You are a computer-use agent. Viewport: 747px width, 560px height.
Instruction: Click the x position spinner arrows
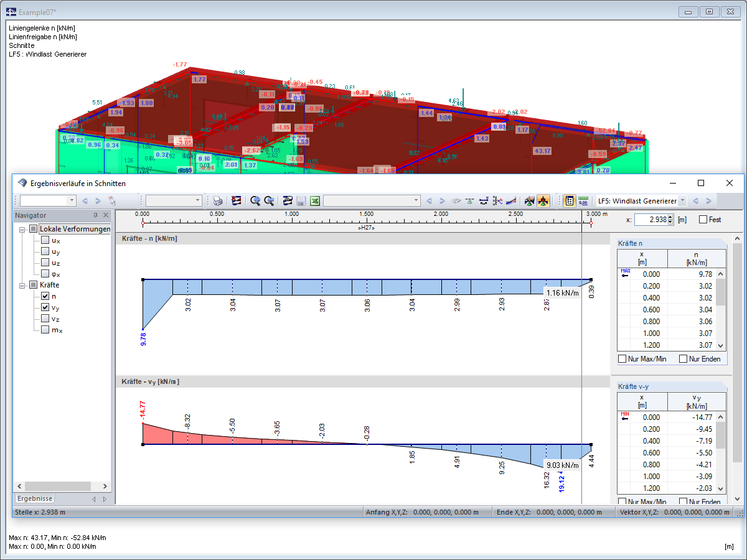click(x=671, y=220)
